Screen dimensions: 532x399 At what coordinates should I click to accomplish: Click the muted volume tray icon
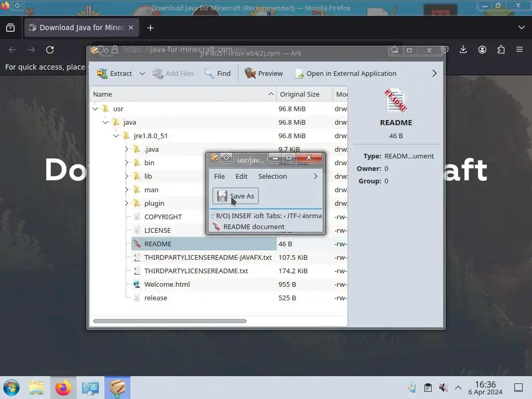coord(443,388)
